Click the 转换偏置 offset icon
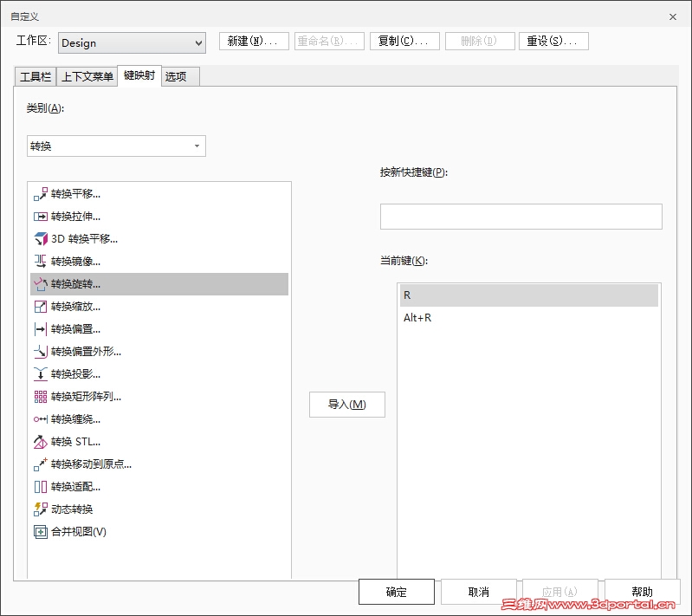Viewport: 692px width, 616px height. [40, 329]
